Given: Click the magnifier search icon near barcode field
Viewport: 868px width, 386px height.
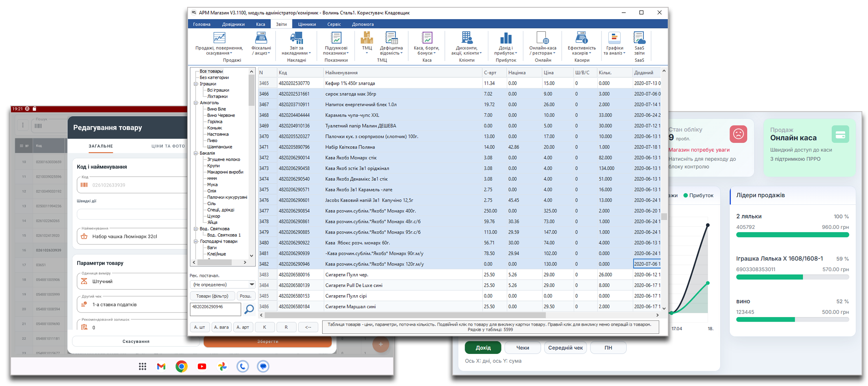Looking at the screenshot, I should click(249, 309).
